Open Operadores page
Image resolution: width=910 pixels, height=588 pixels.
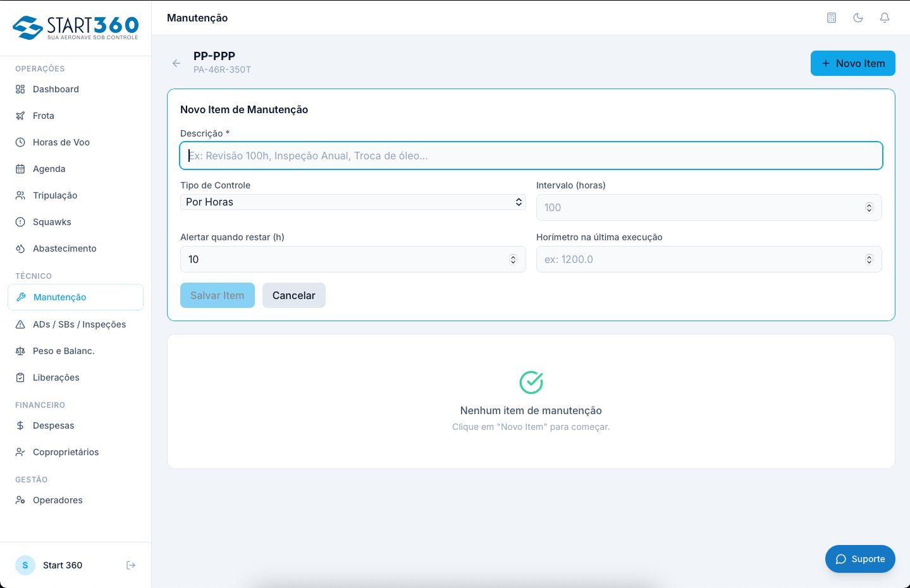75,500
